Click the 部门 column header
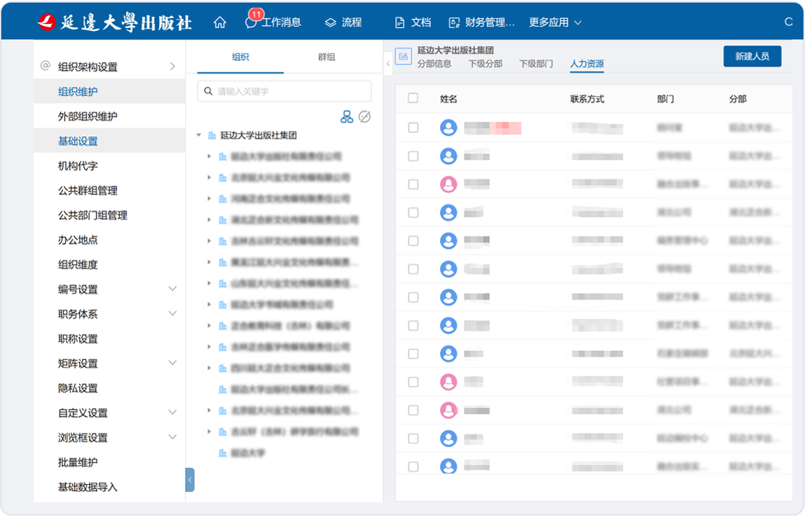Image resolution: width=812 pixels, height=524 pixels. pyautogui.click(x=666, y=99)
